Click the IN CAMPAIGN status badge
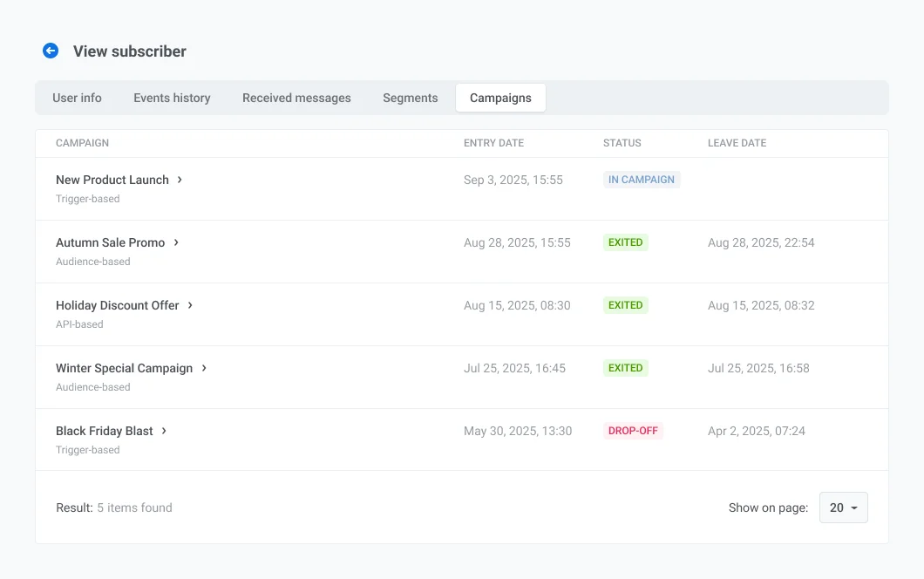The image size is (924, 579). [642, 180]
